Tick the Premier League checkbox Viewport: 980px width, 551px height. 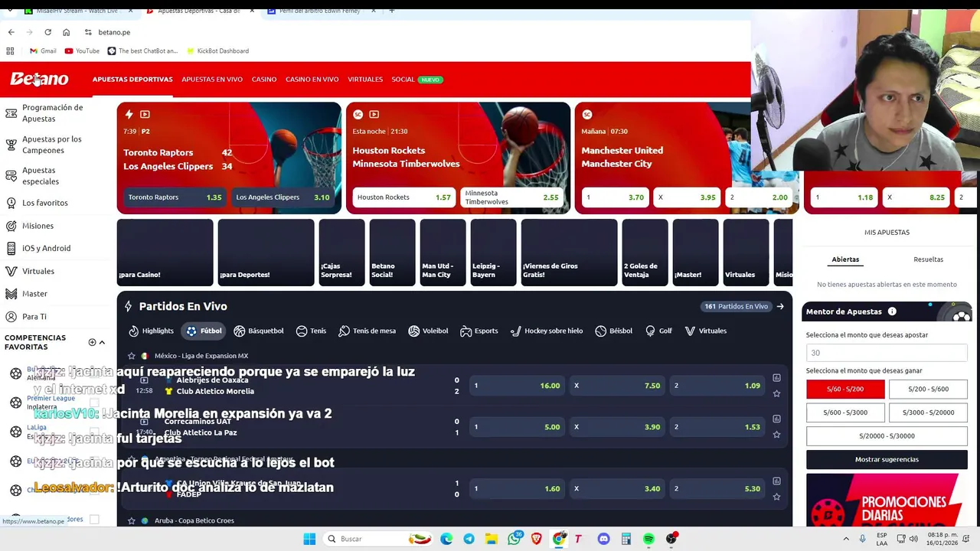click(x=94, y=403)
